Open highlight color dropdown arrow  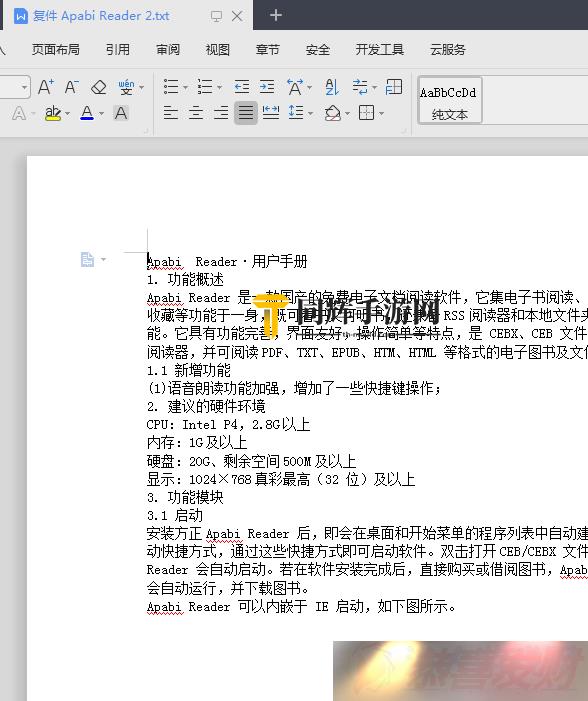pos(68,114)
